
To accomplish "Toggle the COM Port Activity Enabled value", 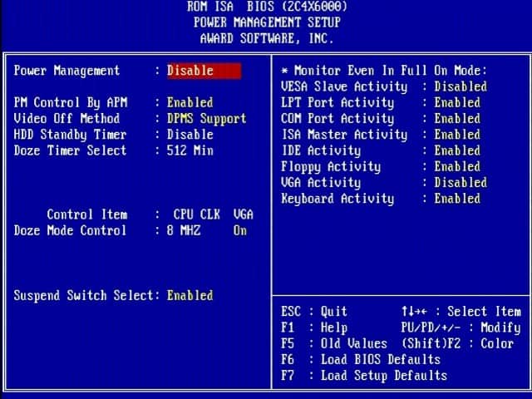I will [x=457, y=118].
